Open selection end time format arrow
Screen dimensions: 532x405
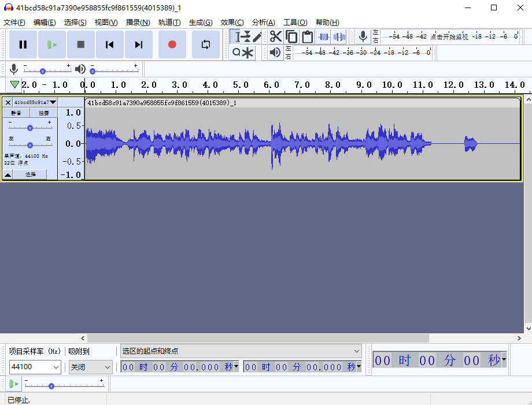click(x=359, y=366)
